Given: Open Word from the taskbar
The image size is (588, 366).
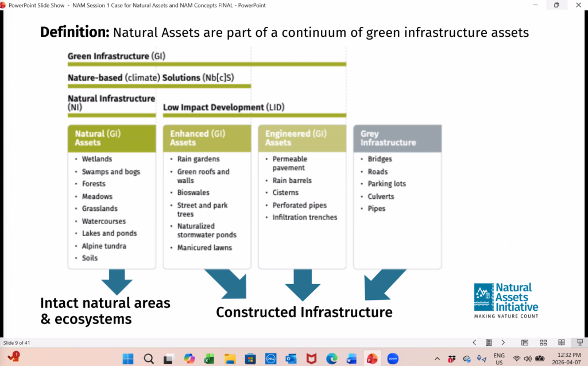Looking at the screenshot, I should (351, 359).
